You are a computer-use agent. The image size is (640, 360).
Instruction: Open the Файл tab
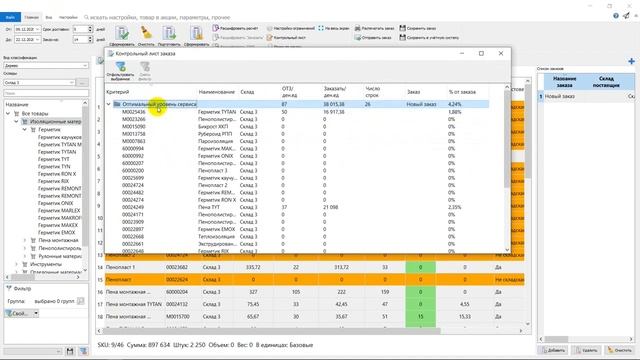click(x=10, y=17)
